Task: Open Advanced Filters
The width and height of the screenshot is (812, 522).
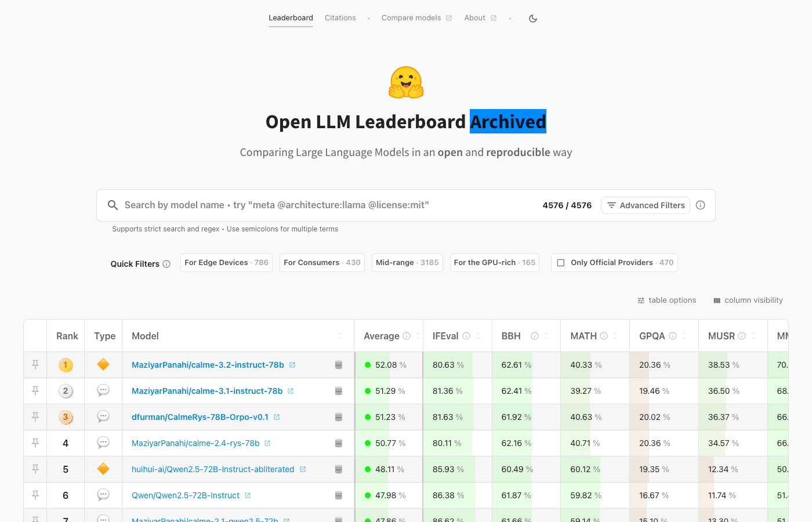Action: [x=646, y=205]
